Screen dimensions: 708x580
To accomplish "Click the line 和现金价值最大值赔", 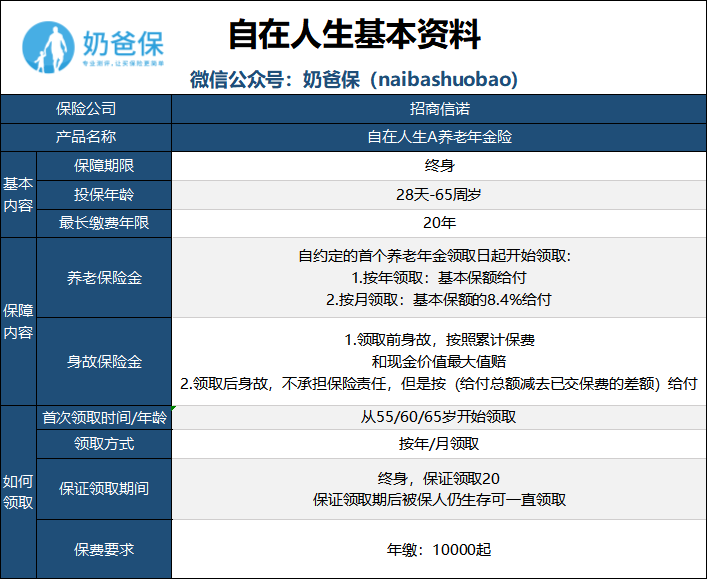I will tap(439, 362).
